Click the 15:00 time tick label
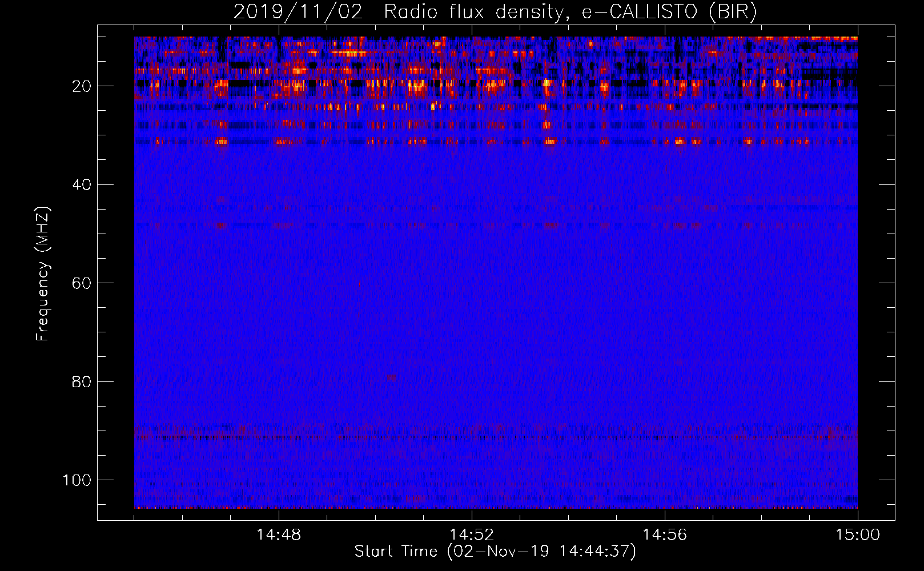The height and width of the screenshot is (571, 924). 858,535
